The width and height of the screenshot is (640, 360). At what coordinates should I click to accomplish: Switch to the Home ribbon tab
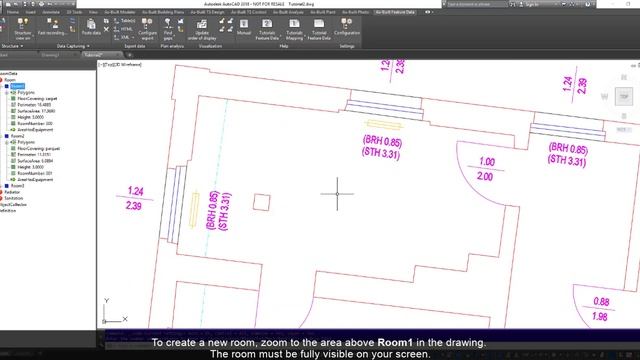(13, 12)
